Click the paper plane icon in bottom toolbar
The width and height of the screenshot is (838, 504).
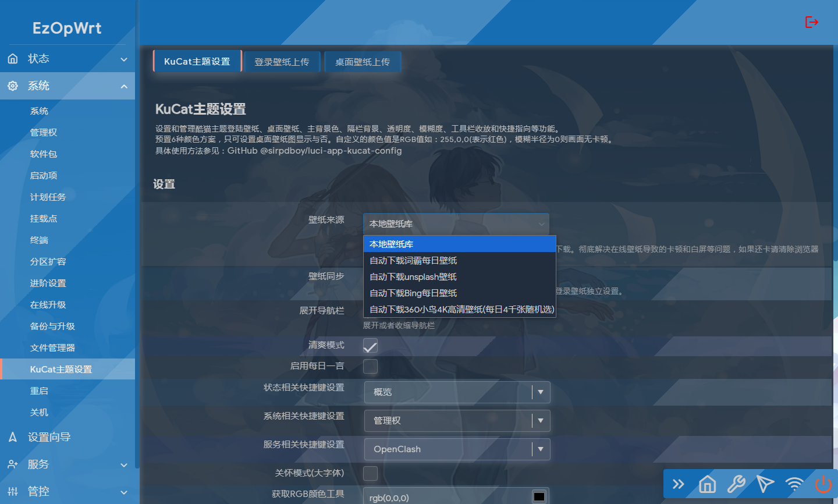click(x=765, y=484)
